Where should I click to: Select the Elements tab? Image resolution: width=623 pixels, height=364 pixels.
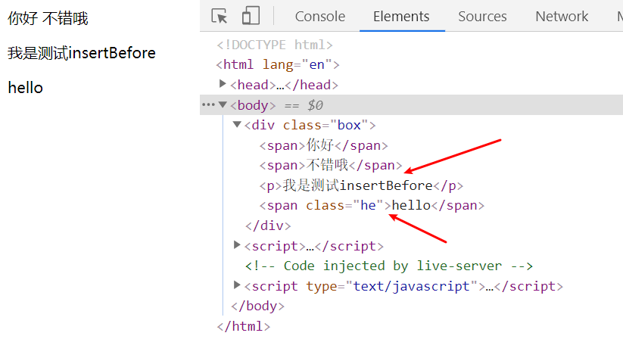401,16
